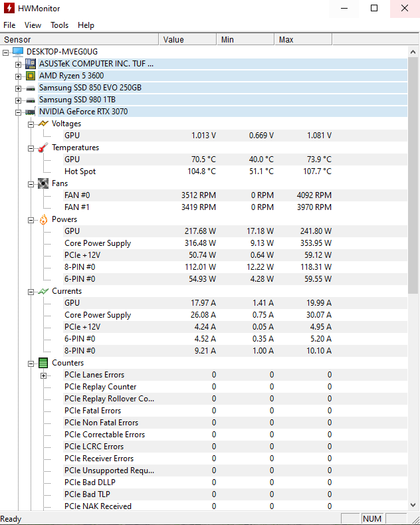This screenshot has width=420, height=525.
Task: Click the Fans category icon
Action: [x=43, y=183]
